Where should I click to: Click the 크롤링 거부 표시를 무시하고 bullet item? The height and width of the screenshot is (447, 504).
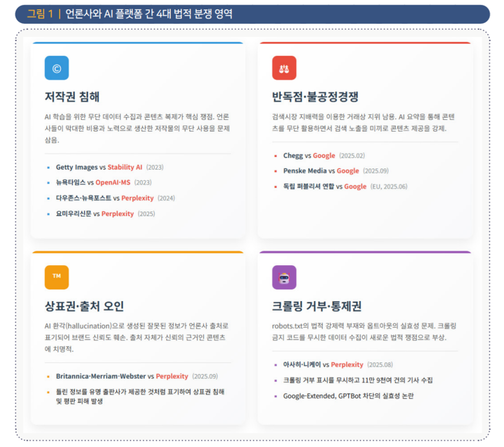click(357, 380)
